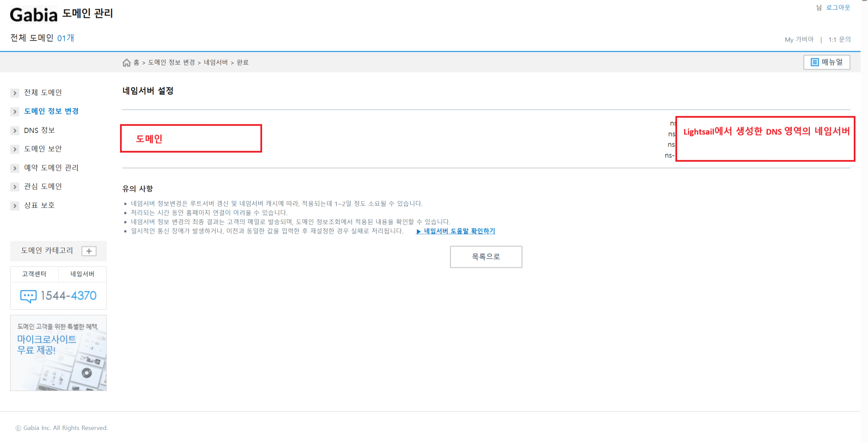This screenshot has width=868, height=442.
Task: Switch to the 고객센터 tab
Action: click(34, 274)
